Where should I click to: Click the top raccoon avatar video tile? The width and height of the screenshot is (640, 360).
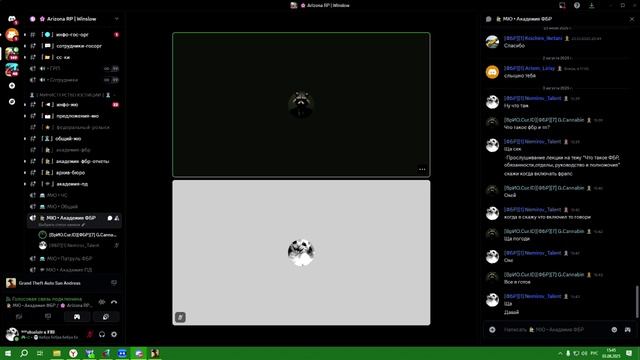coord(301,105)
